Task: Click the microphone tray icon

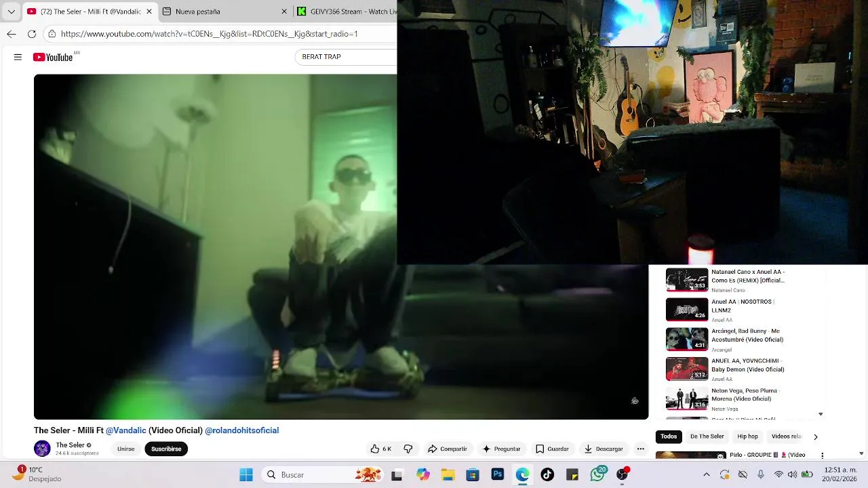Action: coord(761,474)
